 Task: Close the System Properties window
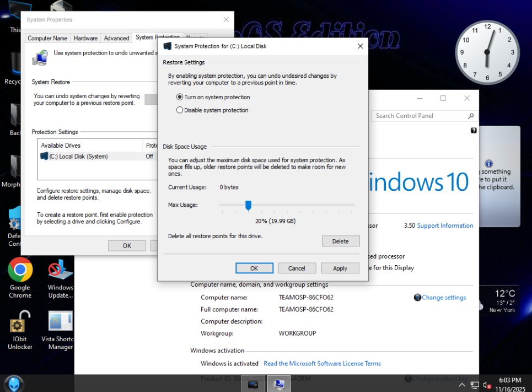tap(226, 20)
